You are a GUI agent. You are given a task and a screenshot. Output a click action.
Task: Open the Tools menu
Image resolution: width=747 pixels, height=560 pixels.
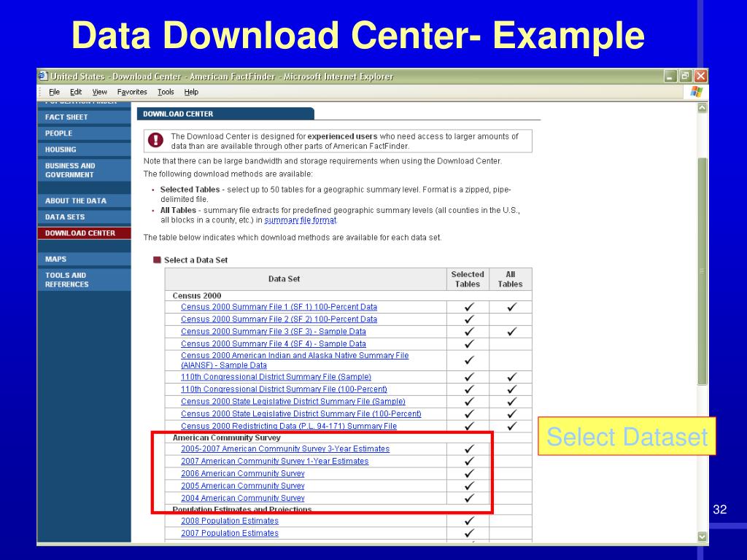[166, 92]
